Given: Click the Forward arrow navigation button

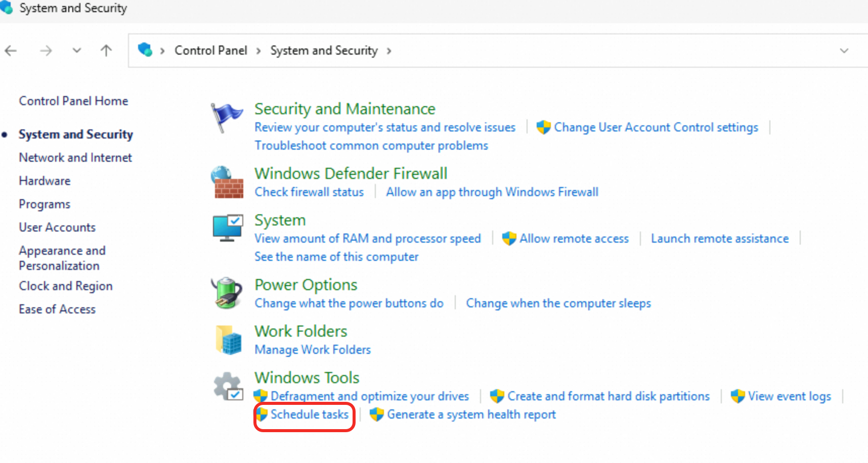Looking at the screenshot, I should [x=46, y=51].
